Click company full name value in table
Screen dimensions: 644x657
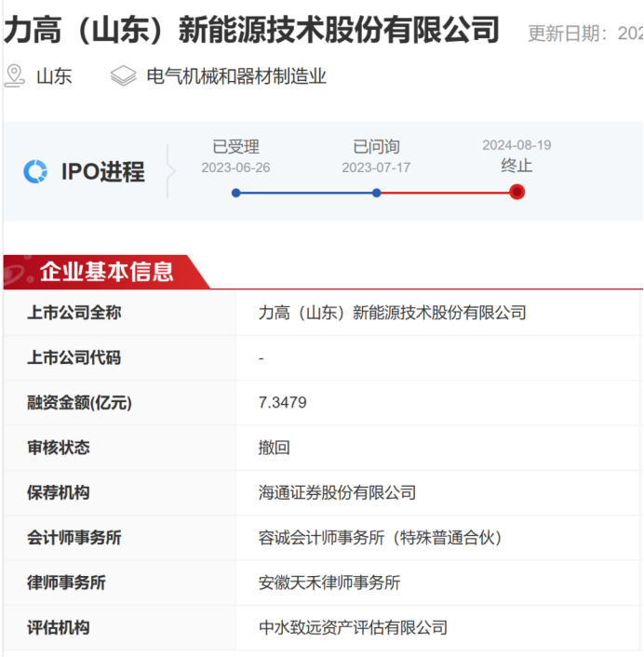pos(392,313)
